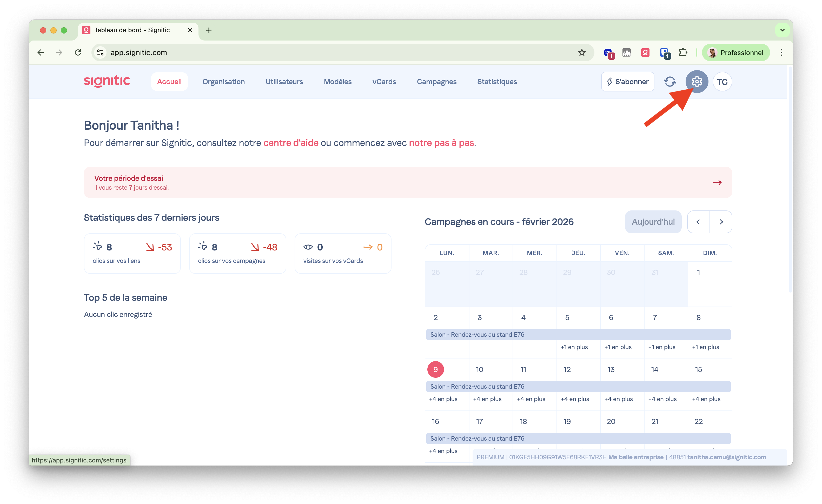822x504 pixels.
Task: Bookmark page with star icon
Action: [x=582, y=52]
